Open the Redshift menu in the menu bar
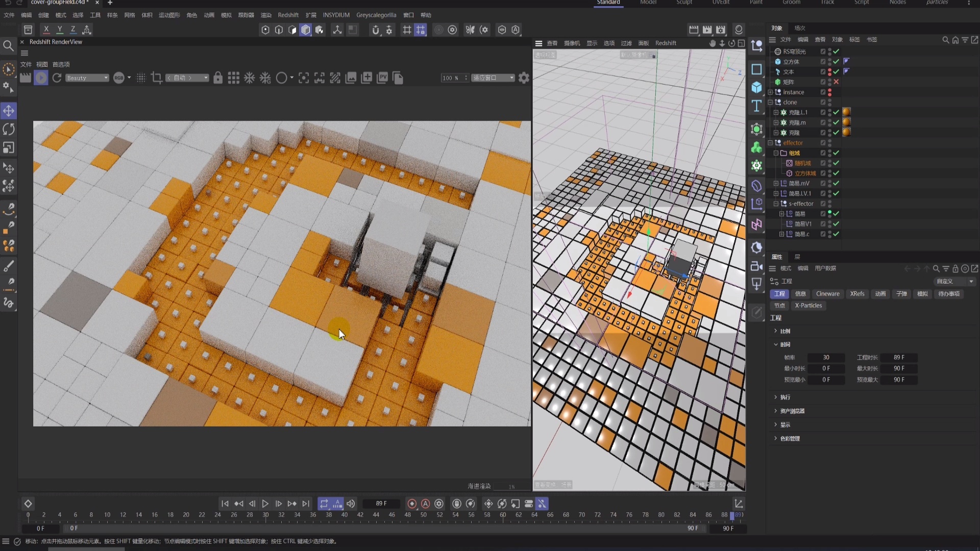The width and height of the screenshot is (980, 551). coord(288,15)
